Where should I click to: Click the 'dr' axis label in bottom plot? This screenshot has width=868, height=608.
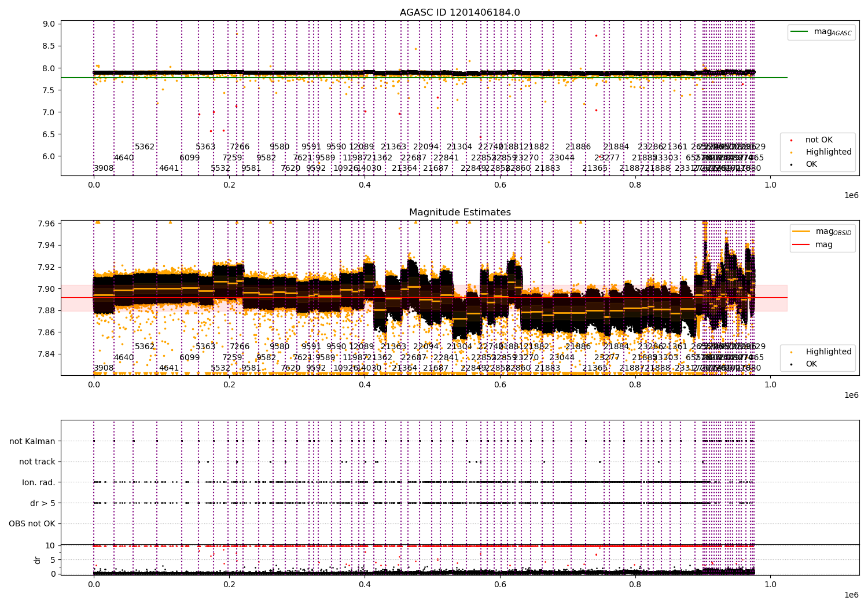pos(38,560)
